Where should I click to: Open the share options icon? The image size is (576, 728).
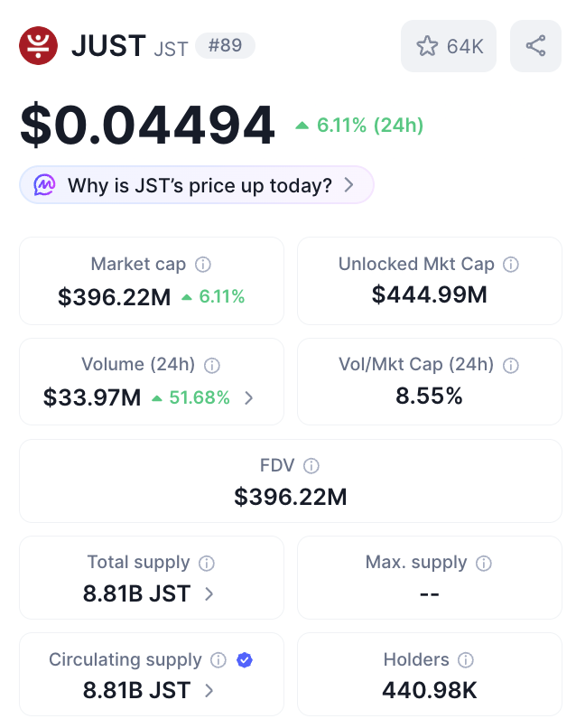[535, 46]
